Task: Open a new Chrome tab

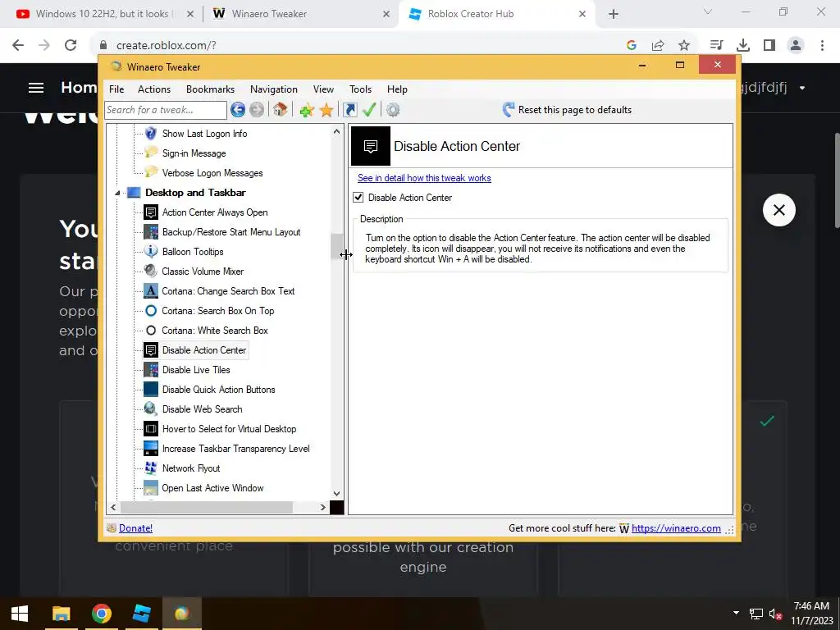Action: 614,14
